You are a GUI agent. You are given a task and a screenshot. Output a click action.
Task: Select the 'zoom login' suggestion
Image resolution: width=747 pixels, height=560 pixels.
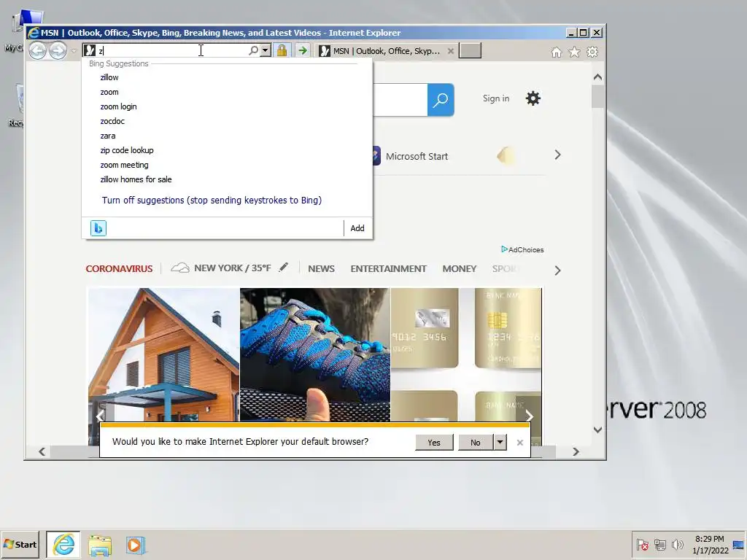point(118,106)
